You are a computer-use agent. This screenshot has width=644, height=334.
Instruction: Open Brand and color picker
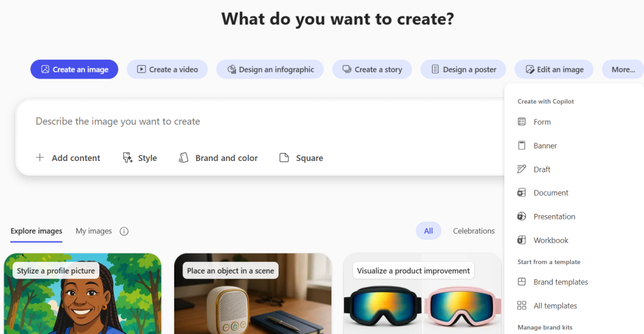pyautogui.click(x=218, y=158)
